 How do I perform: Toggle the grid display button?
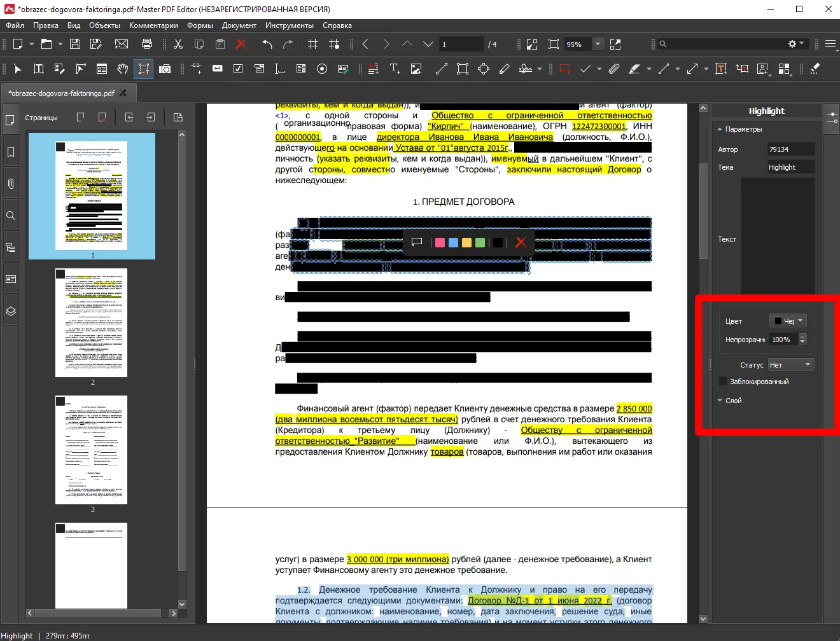pyautogui.click(x=313, y=44)
